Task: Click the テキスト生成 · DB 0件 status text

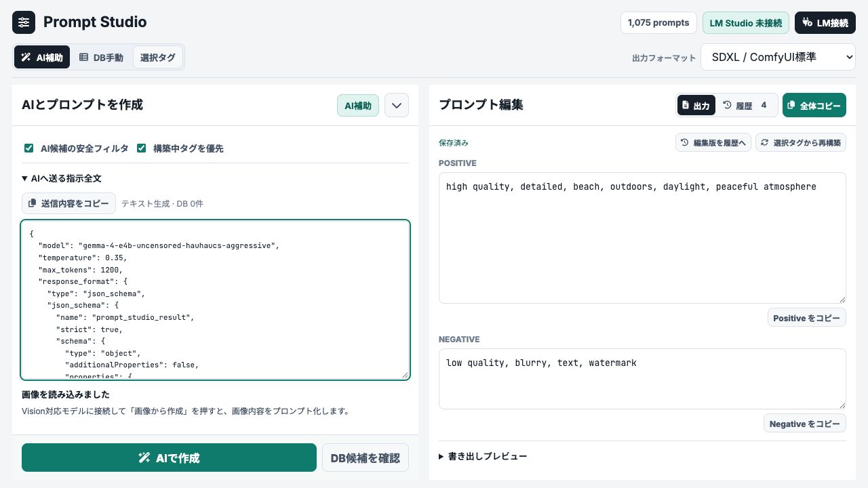Action: point(162,203)
